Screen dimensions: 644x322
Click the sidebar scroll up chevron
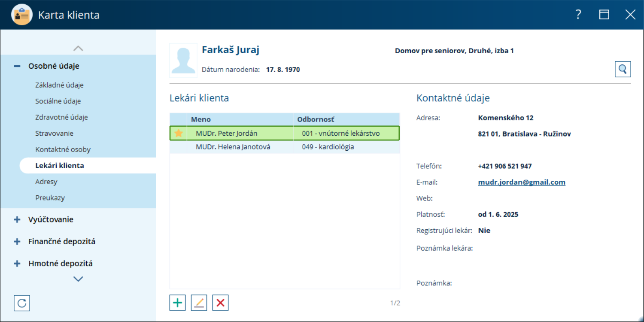pyautogui.click(x=78, y=49)
